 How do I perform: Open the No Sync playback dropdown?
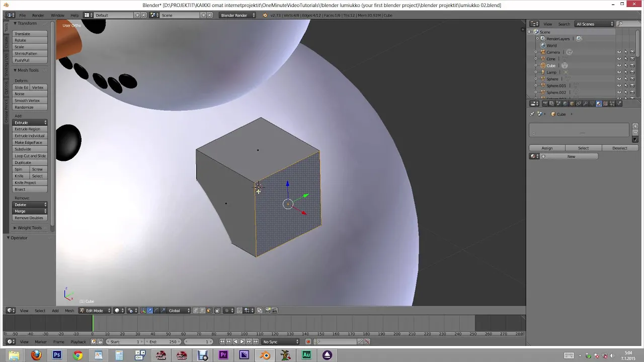(281, 342)
